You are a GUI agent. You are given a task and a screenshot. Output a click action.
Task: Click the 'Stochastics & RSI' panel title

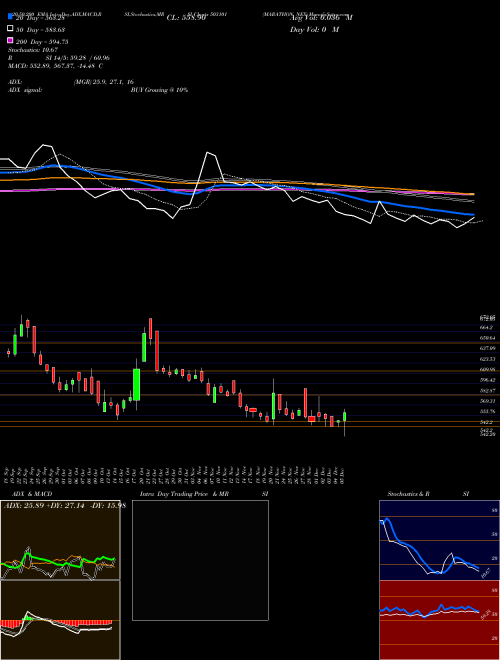[x=428, y=494]
